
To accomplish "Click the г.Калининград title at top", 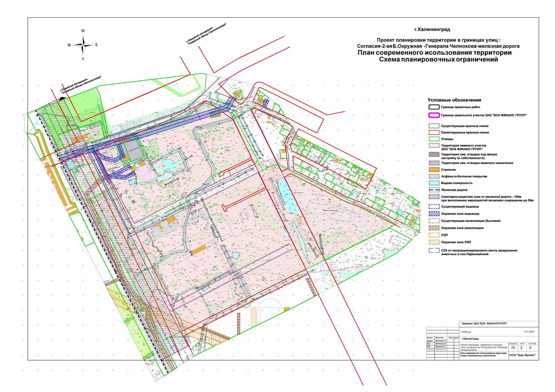I will click(432, 29).
